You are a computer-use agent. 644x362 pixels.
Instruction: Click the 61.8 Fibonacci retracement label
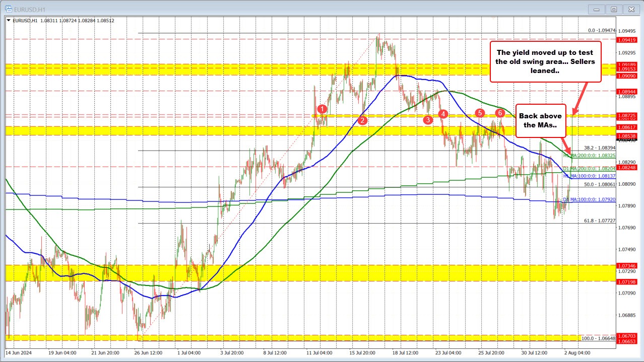tap(598, 220)
